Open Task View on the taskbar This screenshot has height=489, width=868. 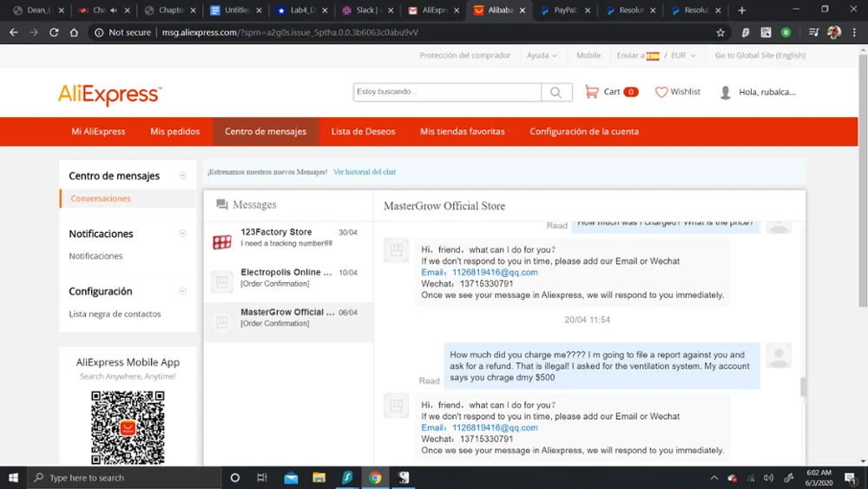(262, 478)
